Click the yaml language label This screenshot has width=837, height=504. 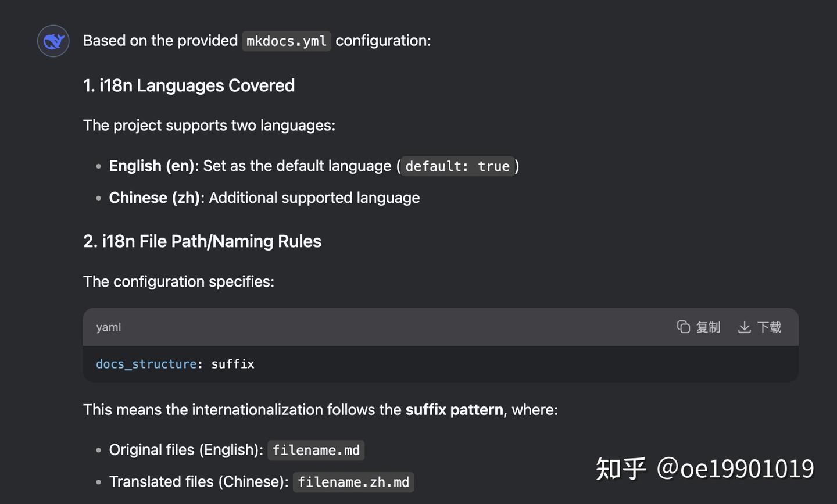[x=109, y=327]
